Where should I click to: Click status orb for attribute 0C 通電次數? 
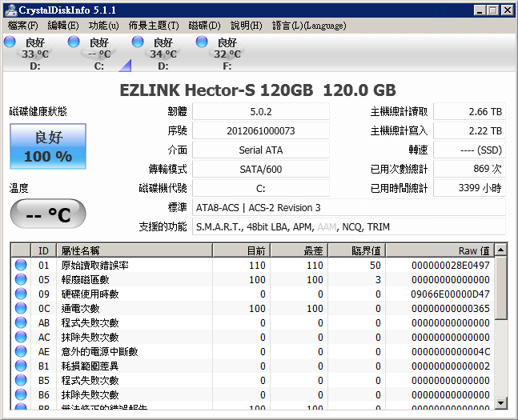(x=21, y=308)
